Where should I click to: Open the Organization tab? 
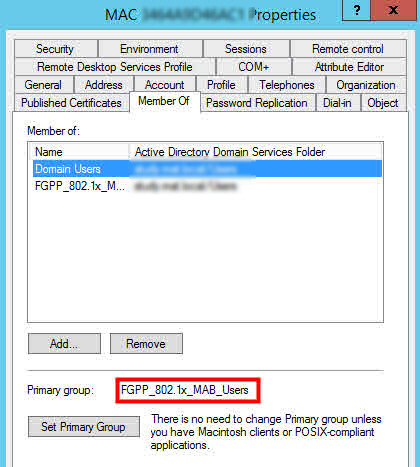(x=366, y=85)
